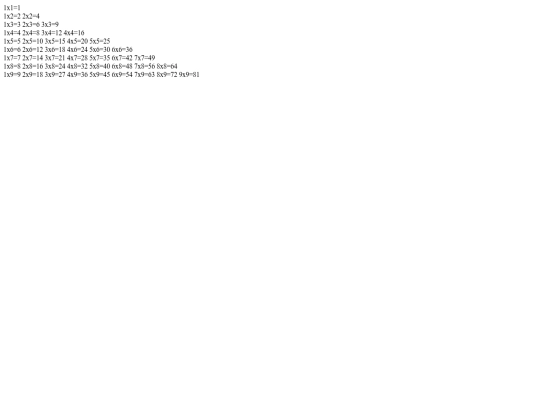The height and width of the screenshot is (405, 540).
Task: Select the 4x8=32 equation
Action: pyautogui.click(x=77, y=66)
